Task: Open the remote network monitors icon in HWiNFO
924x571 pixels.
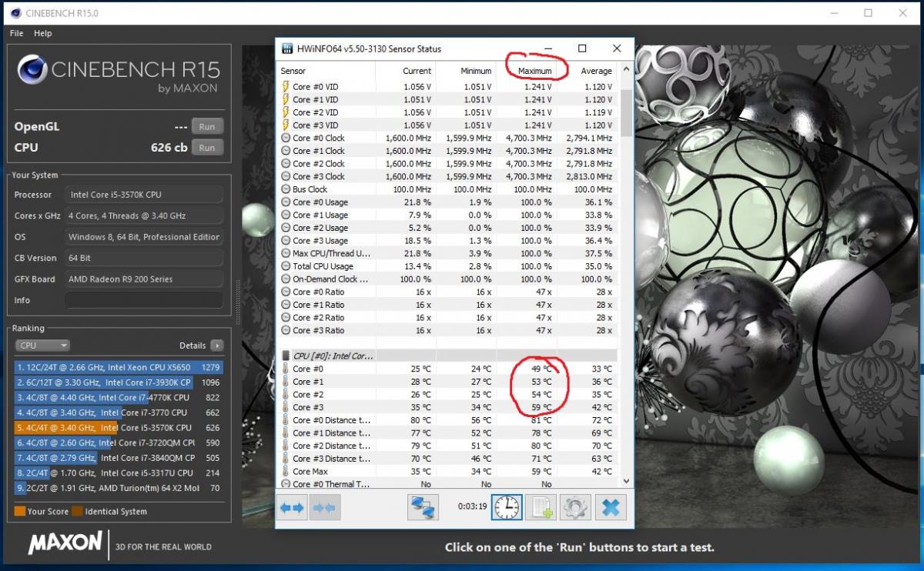Action: [423, 508]
